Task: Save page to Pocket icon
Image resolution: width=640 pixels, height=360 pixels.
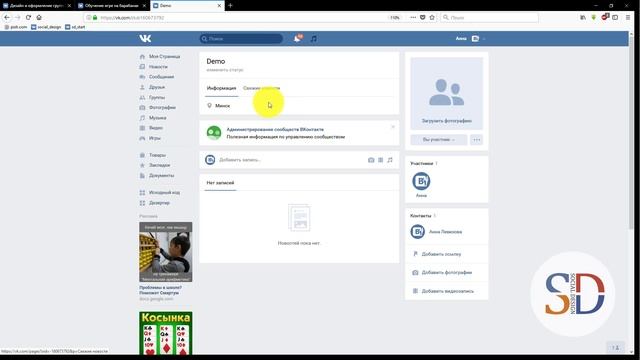Action: 422,18
